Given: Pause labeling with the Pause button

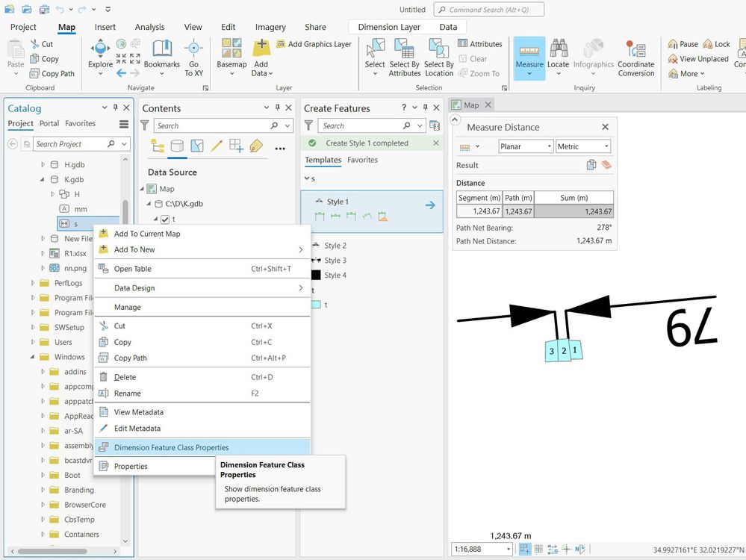Looking at the screenshot, I should (x=683, y=44).
